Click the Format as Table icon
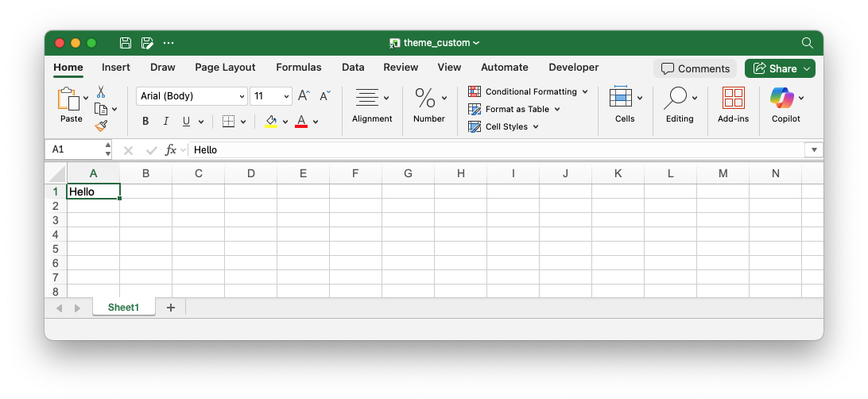 tap(475, 109)
